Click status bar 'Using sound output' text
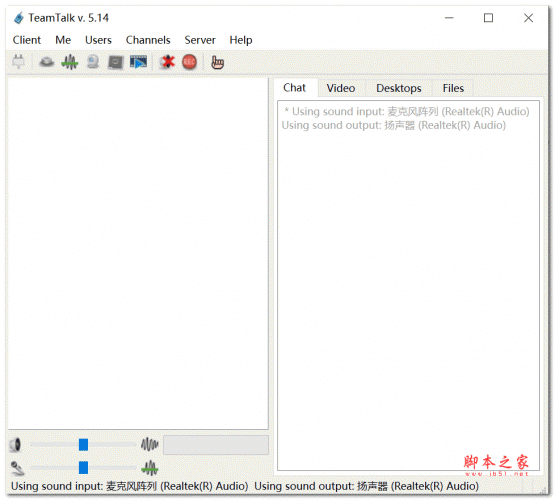The height and width of the screenshot is (500, 555). pyautogui.click(x=366, y=486)
